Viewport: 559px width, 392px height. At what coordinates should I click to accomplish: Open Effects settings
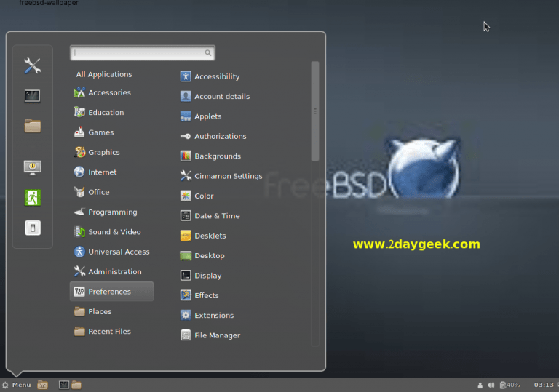pyautogui.click(x=199, y=295)
